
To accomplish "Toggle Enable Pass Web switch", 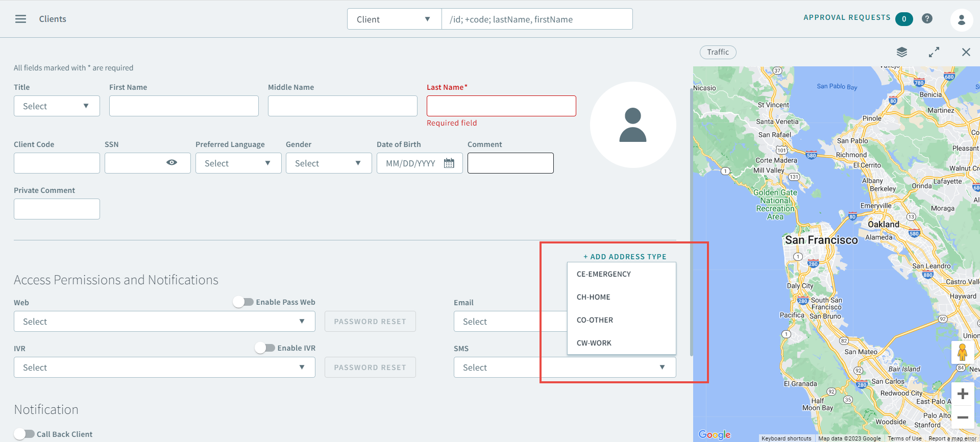I will [x=243, y=302].
